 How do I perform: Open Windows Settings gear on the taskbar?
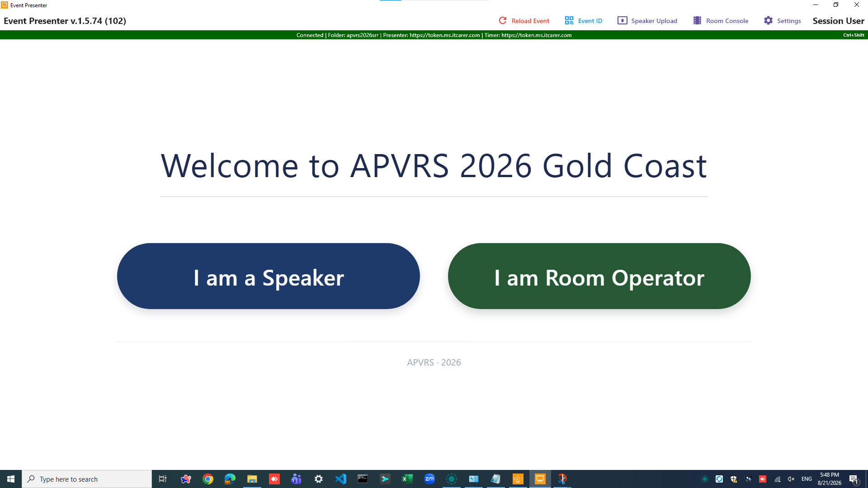(319, 479)
